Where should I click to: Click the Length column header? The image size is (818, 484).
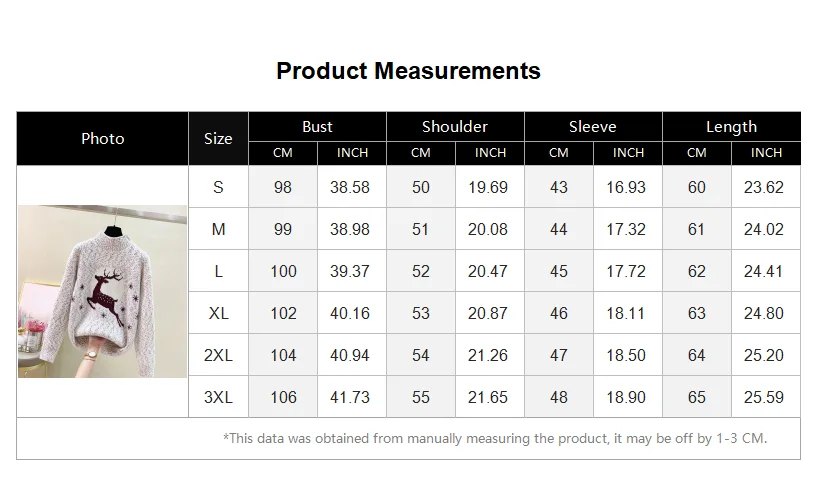pyautogui.click(x=731, y=127)
